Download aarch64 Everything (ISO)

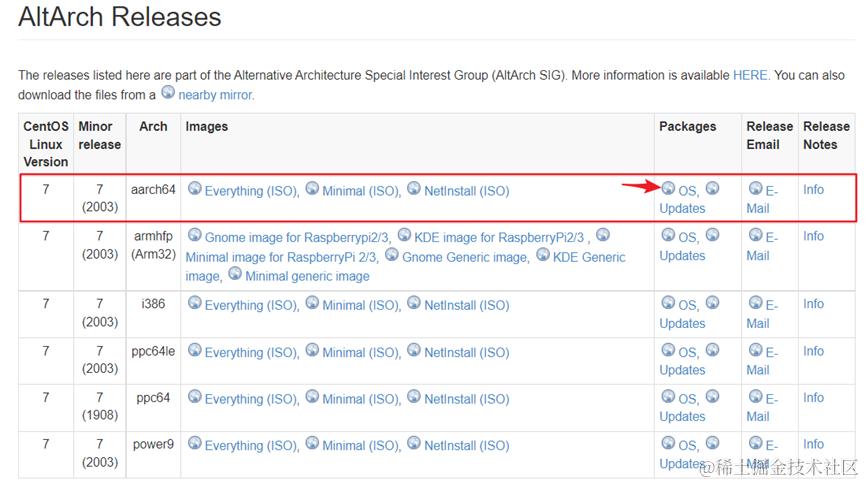(x=252, y=191)
